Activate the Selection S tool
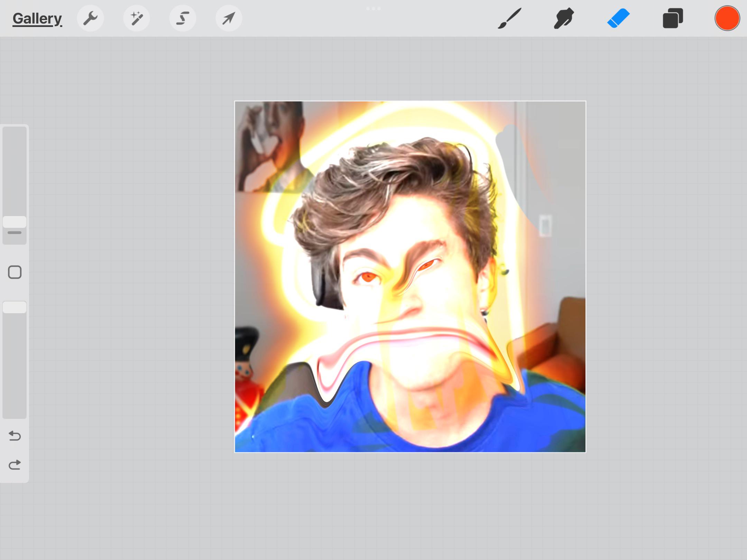This screenshot has height=560, width=747. [183, 18]
